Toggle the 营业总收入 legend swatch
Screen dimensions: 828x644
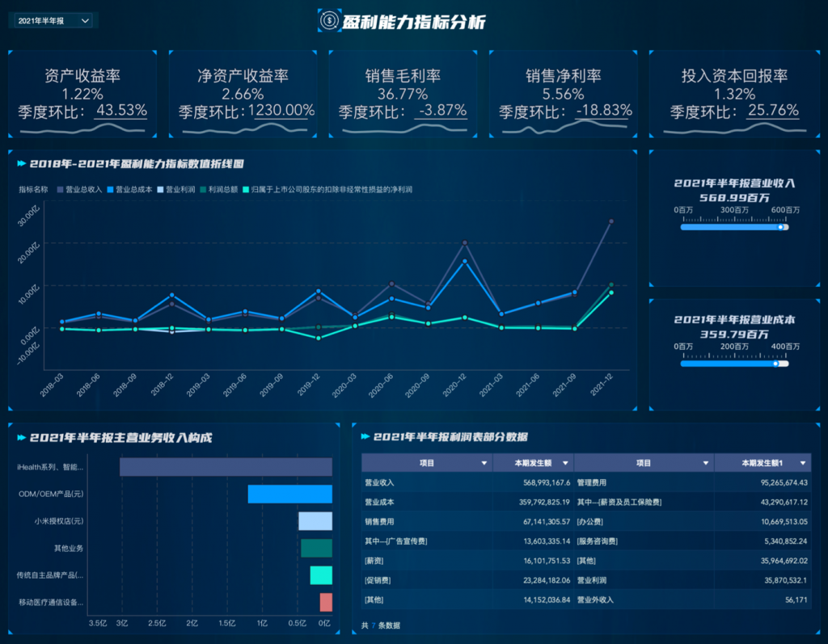coord(60,190)
